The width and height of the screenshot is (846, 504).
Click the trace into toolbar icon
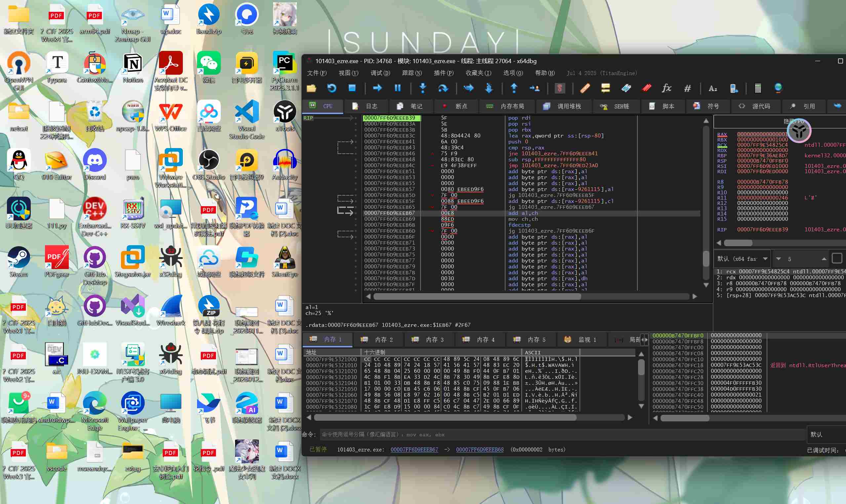(x=468, y=88)
